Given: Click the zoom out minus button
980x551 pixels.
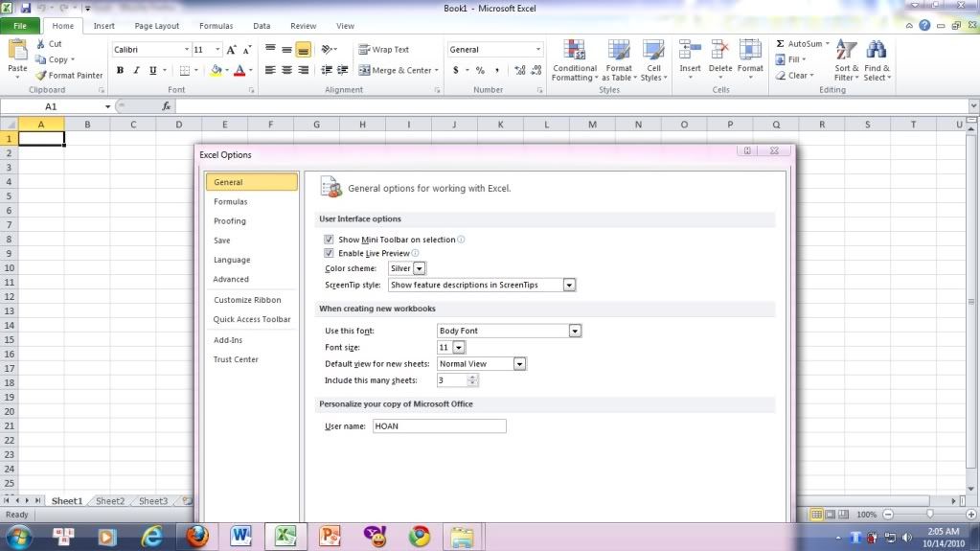Looking at the screenshot, I should pos(888,514).
